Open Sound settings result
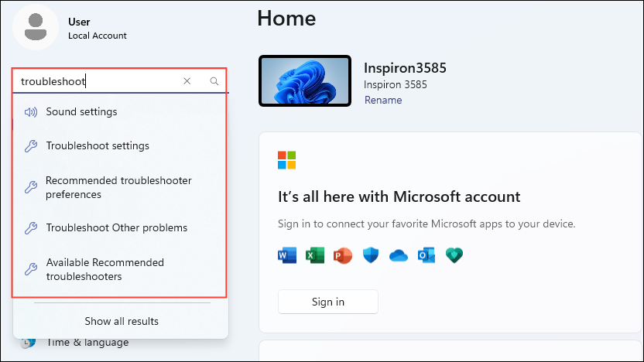This screenshot has width=644, height=362. [120, 111]
